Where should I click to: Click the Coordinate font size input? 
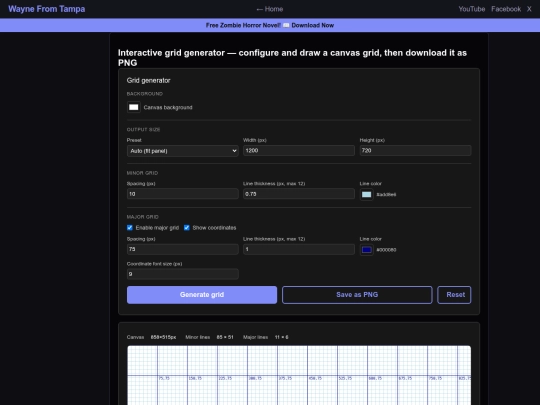tap(183, 274)
